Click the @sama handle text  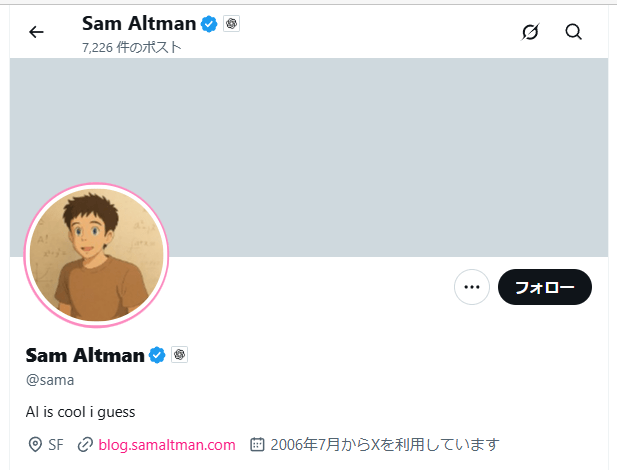click(x=50, y=380)
